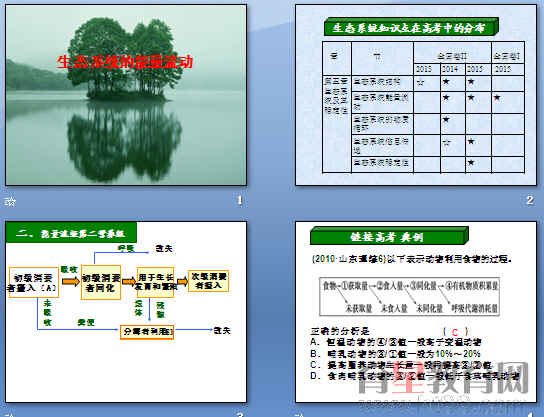This screenshot has width=544, height=417.
Task: Click the animation star icon under slide 1
Action: tap(10, 201)
